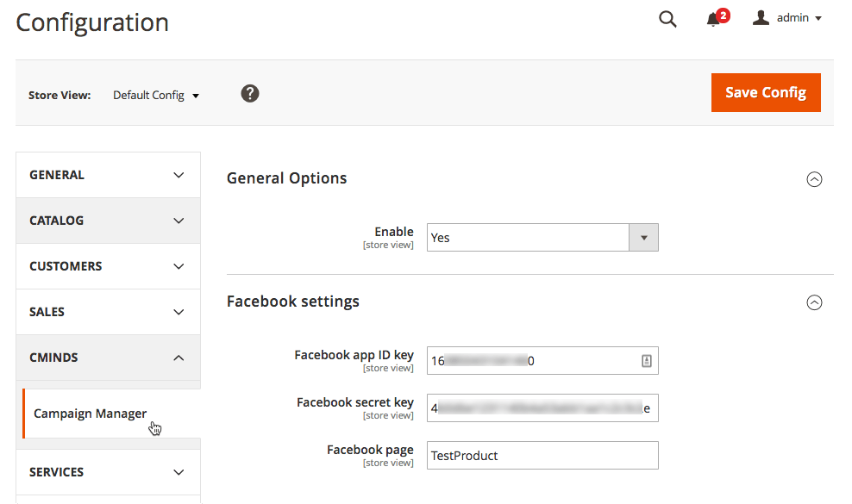The height and width of the screenshot is (504, 852).
Task: Expand the SERVICES configuration tab
Action: click(108, 472)
